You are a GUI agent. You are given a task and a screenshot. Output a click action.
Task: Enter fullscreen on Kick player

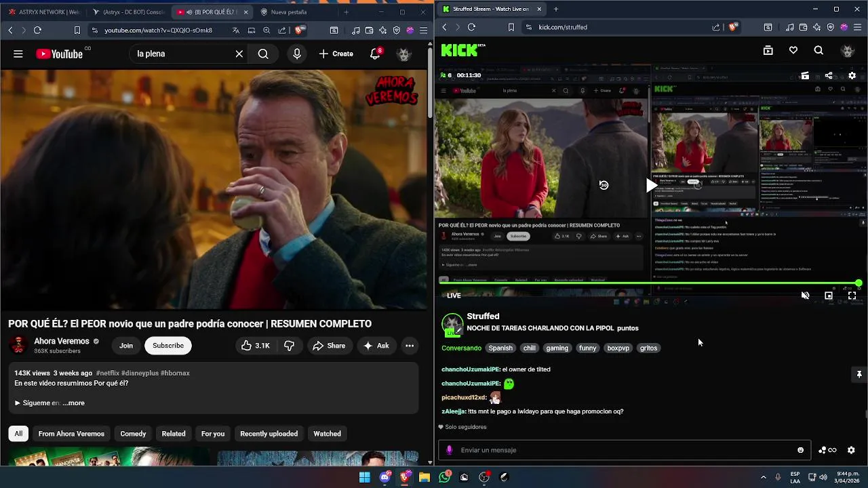click(852, 296)
